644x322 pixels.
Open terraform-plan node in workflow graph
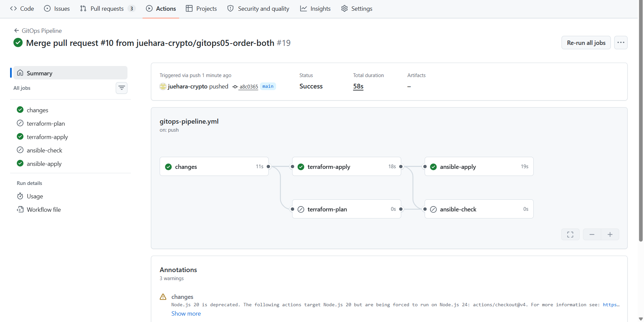pyautogui.click(x=346, y=209)
